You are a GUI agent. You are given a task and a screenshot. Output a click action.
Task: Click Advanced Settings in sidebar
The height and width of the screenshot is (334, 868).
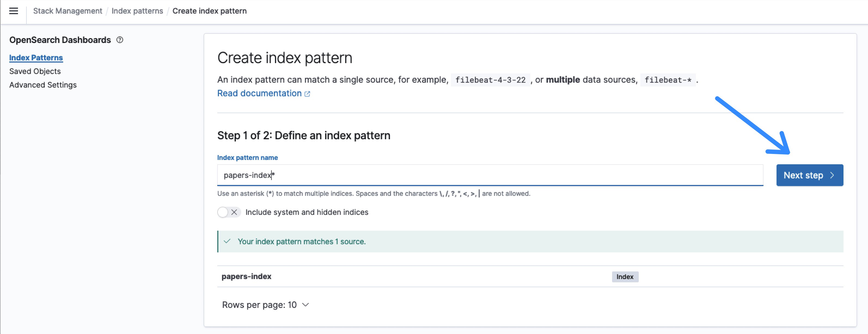coord(43,85)
